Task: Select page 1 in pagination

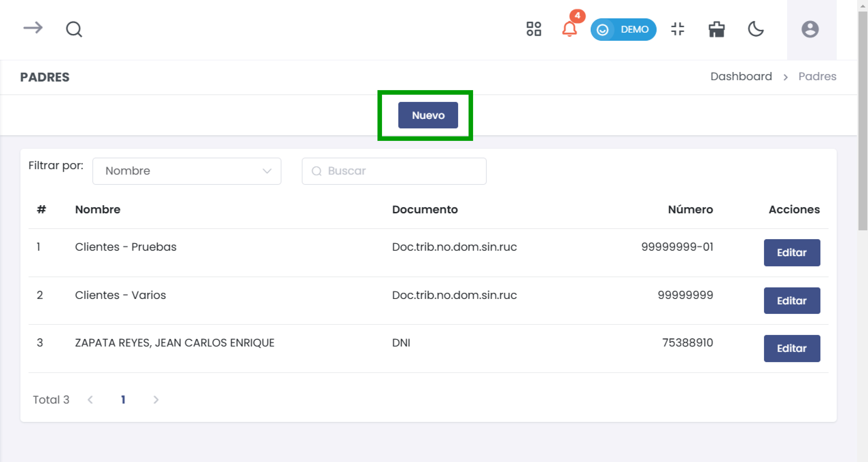Action: pos(123,400)
